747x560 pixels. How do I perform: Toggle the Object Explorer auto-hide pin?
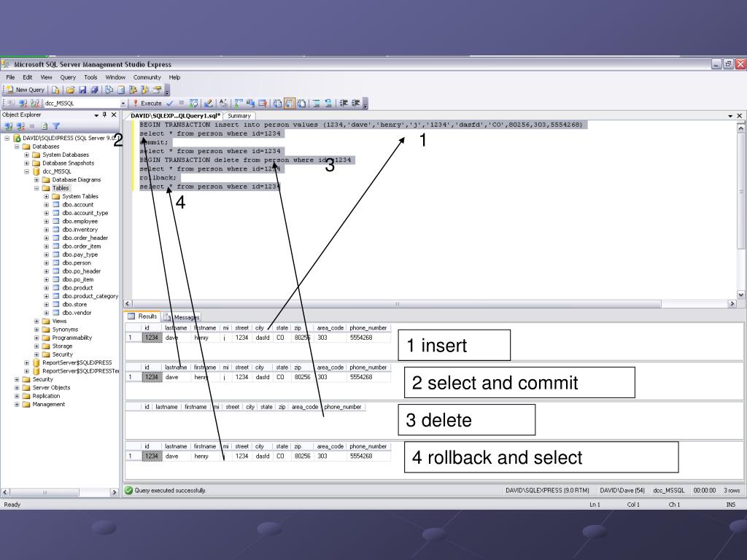[x=105, y=114]
